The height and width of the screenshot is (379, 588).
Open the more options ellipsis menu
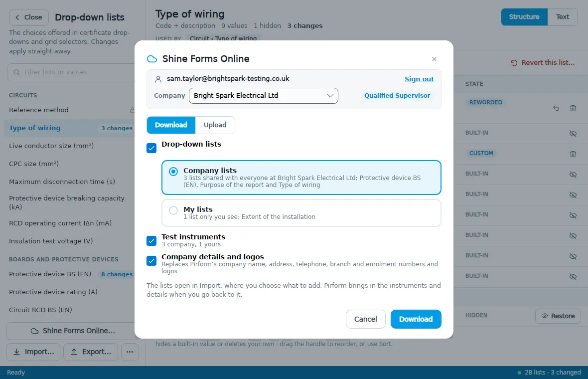[x=130, y=352]
